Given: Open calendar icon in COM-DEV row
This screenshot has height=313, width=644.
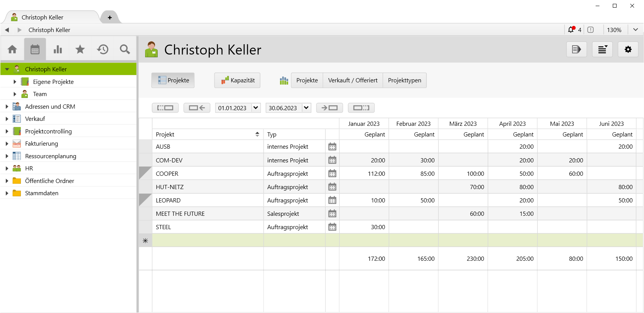Looking at the screenshot, I should tap(332, 160).
